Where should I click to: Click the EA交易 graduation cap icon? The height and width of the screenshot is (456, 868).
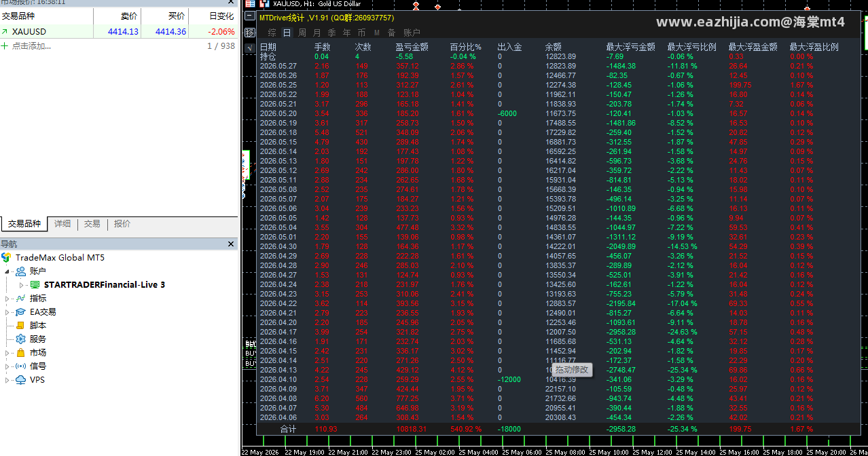pos(20,311)
